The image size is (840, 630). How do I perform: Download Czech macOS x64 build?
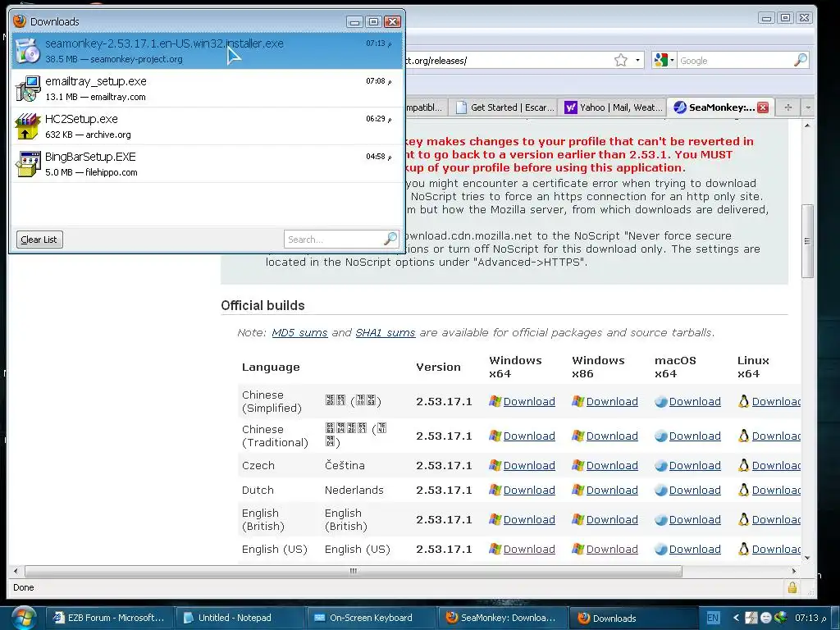pos(695,466)
